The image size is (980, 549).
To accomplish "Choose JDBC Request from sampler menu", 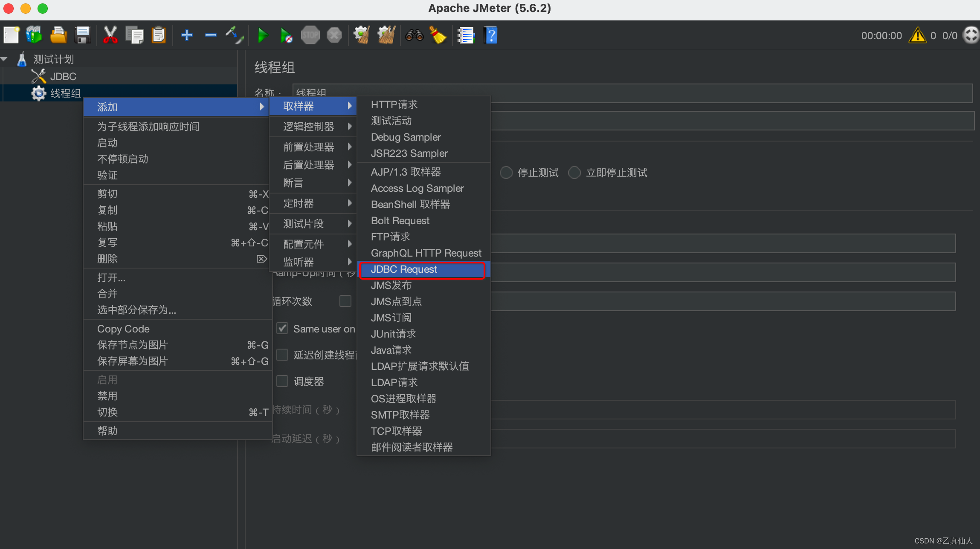I will point(423,269).
